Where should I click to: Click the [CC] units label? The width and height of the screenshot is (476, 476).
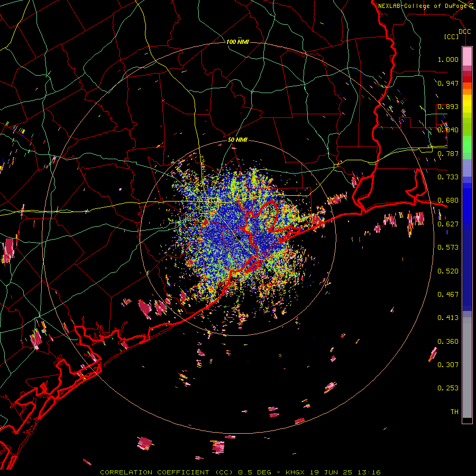pyautogui.click(x=452, y=37)
